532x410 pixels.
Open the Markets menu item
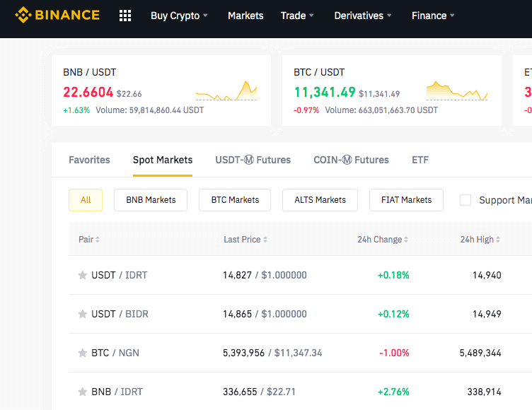pyautogui.click(x=245, y=16)
